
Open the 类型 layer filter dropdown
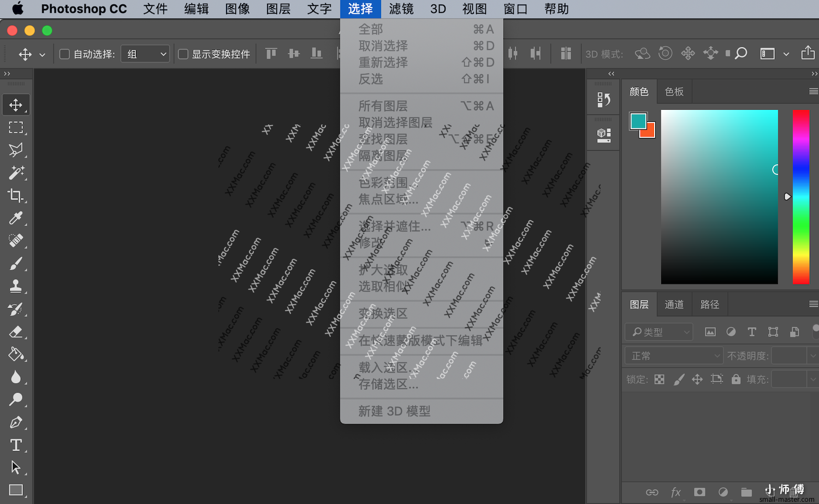pyautogui.click(x=659, y=331)
